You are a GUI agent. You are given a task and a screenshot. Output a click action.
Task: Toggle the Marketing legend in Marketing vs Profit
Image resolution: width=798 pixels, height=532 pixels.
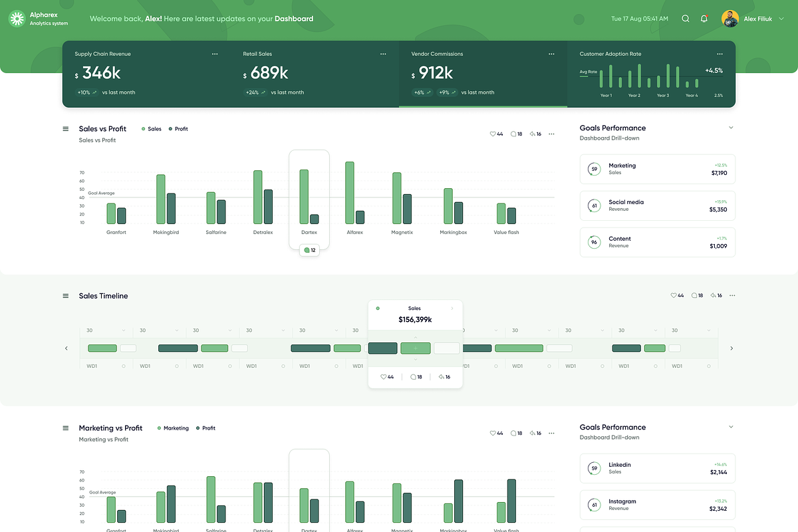pos(173,428)
